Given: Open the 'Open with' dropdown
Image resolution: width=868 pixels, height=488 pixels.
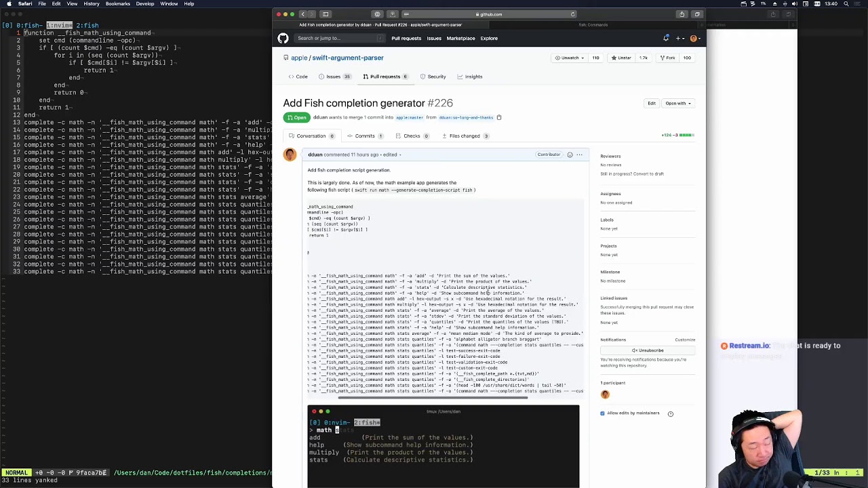Looking at the screenshot, I should [677, 104].
